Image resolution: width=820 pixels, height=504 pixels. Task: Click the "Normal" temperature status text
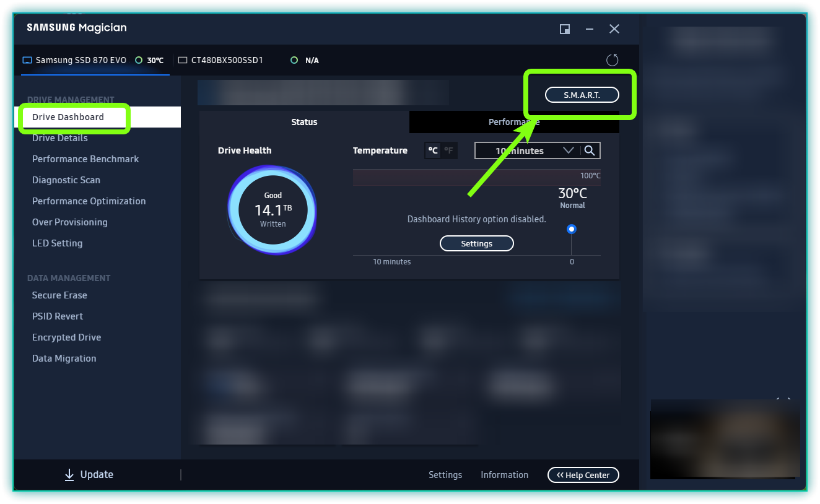pyautogui.click(x=572, y=206)
